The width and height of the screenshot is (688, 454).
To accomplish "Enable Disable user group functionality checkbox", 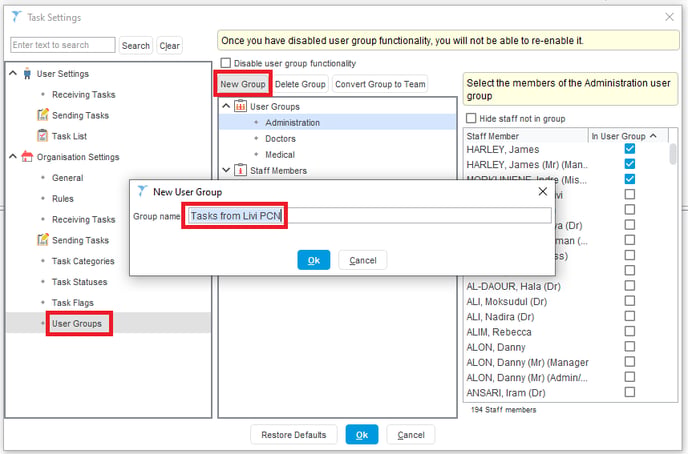I will click(226, 63).
